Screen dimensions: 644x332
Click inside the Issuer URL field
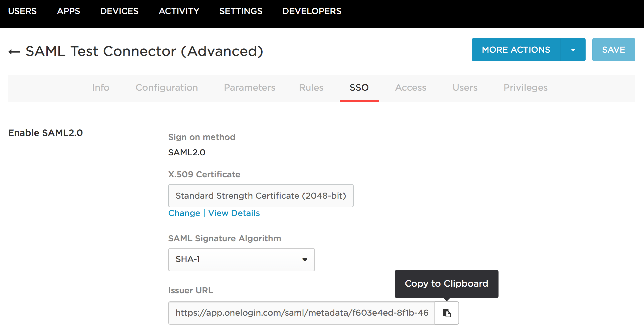301,313
